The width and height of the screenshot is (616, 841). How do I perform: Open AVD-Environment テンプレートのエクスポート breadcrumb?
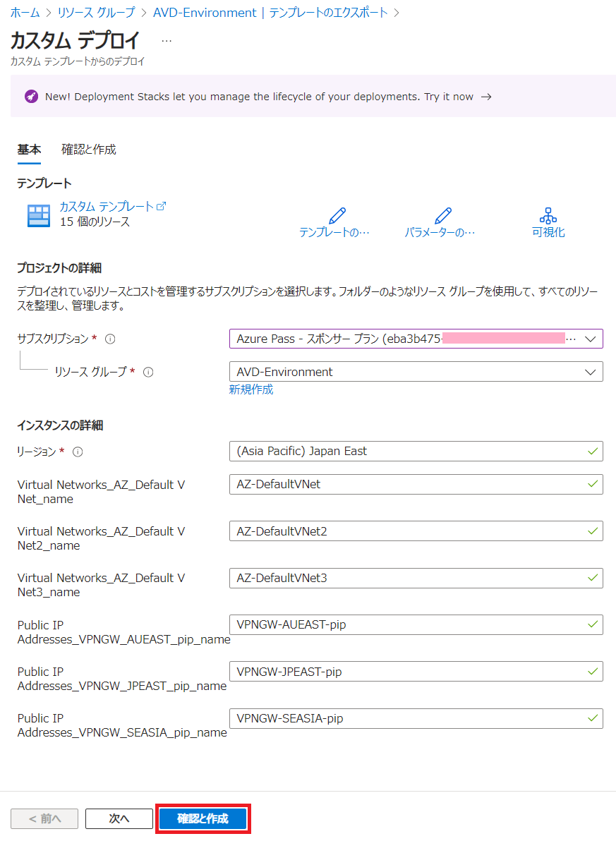[270, 12]
